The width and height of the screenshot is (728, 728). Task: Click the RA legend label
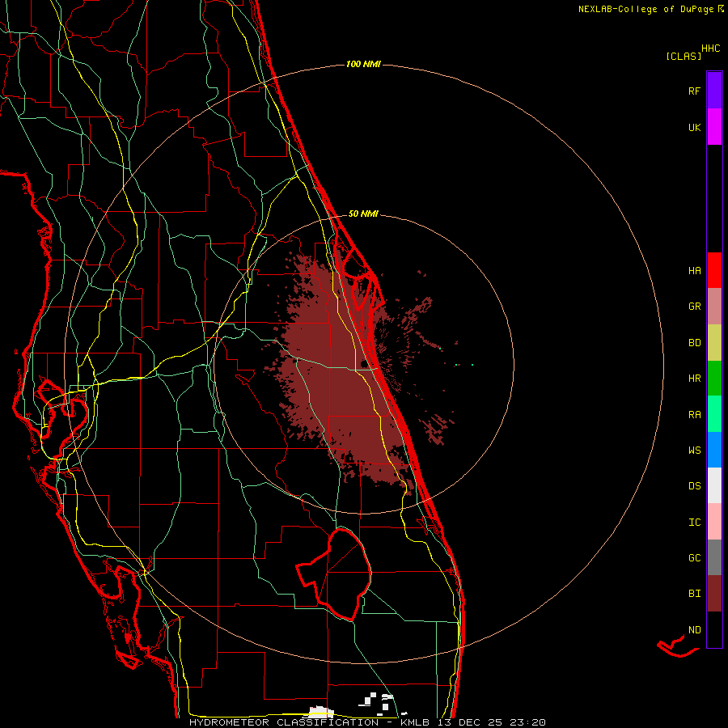694,415
